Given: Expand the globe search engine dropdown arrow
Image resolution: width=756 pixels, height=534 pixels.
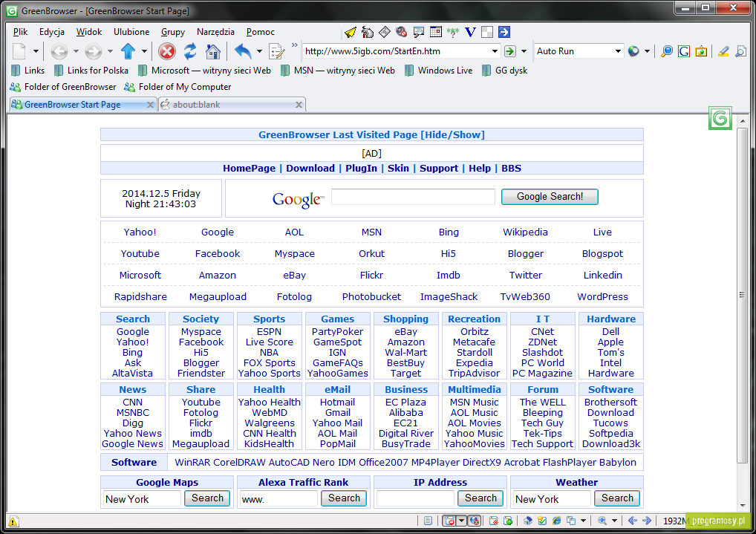Looking at the screenshot, I should [x=647, y=51].
